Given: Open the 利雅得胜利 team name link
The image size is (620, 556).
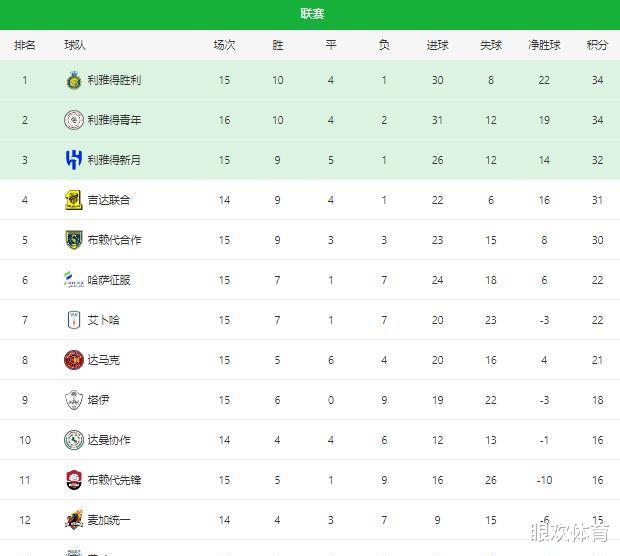Looking at the screenshot, I should (x=114, y=80).
